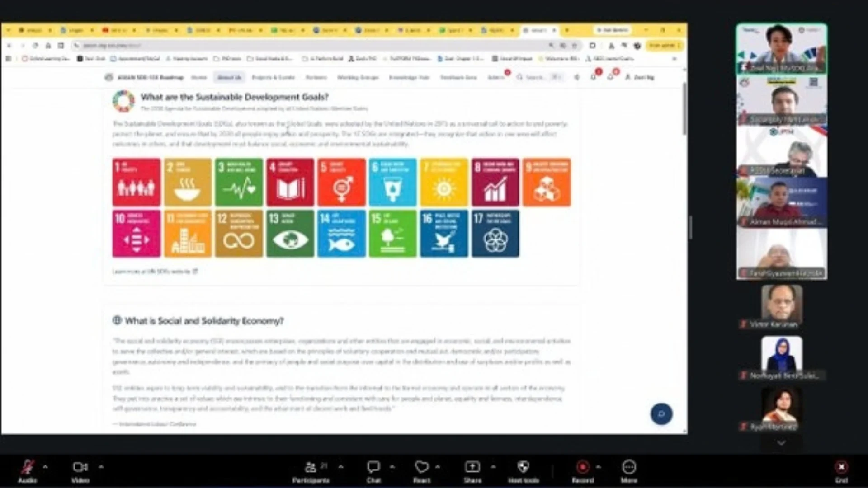Viewport: 868px width, 488px height.
Task: Expand the arrow beside Record
Action: click(x=599, y=467)
